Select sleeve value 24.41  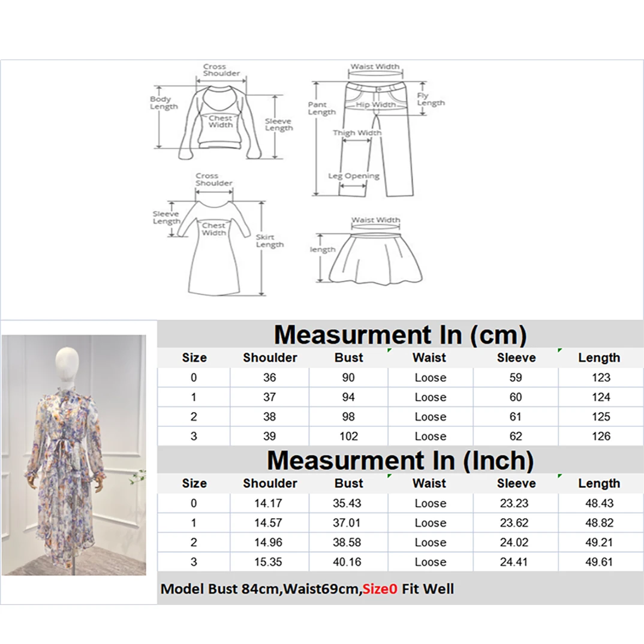(514, 562)
